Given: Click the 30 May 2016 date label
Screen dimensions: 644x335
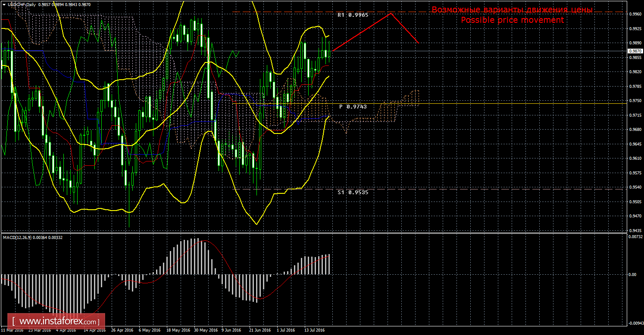Looking at the screenshot, I should (205, 331).
